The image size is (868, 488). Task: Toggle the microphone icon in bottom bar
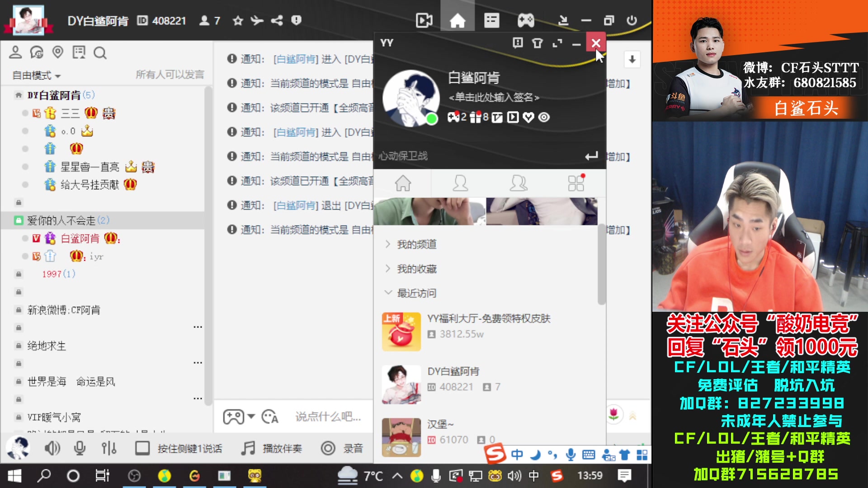coord(80,448)
